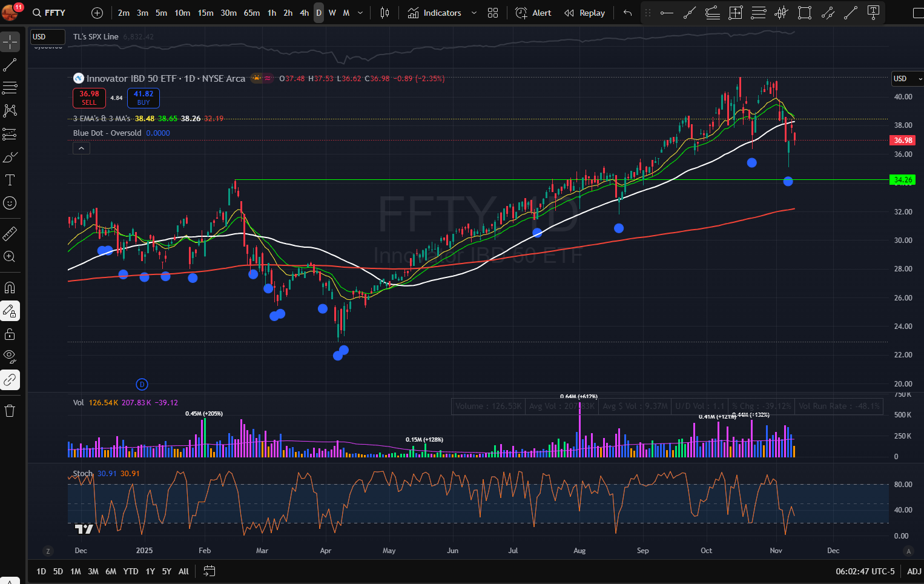Screen dimensions: 924x584
Task: Create a new Alert
Action: 533,13
